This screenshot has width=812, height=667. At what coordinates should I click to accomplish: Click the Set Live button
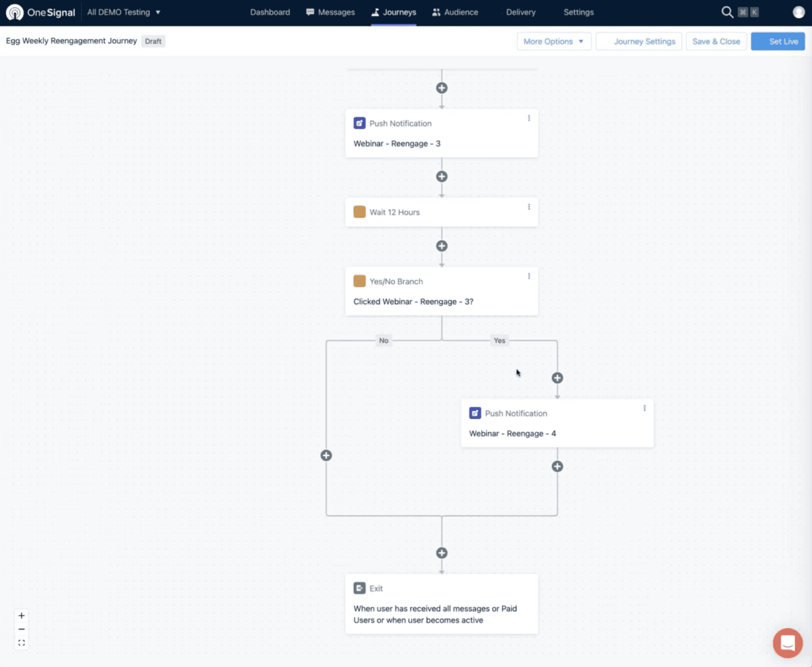pos(778,41)
